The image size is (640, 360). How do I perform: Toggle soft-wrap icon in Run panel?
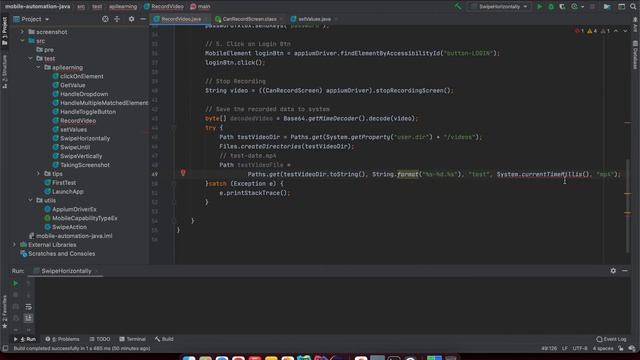coord(28,307)
